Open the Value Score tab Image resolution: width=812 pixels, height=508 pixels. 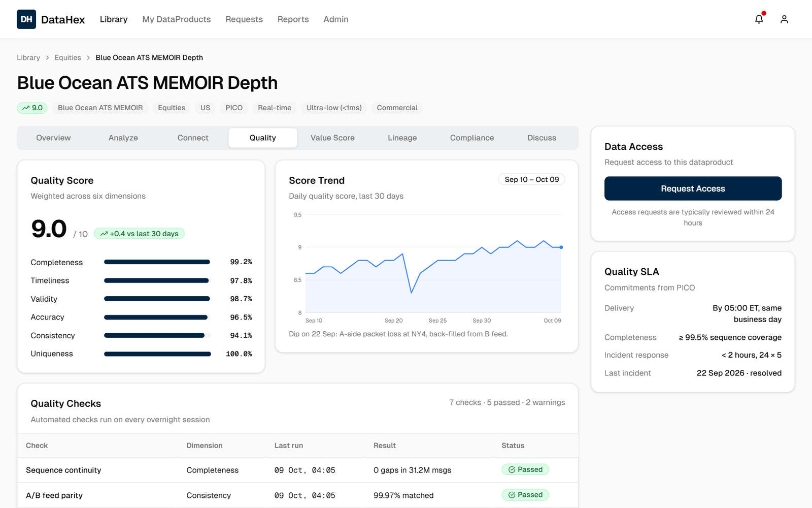coord(332,138)
